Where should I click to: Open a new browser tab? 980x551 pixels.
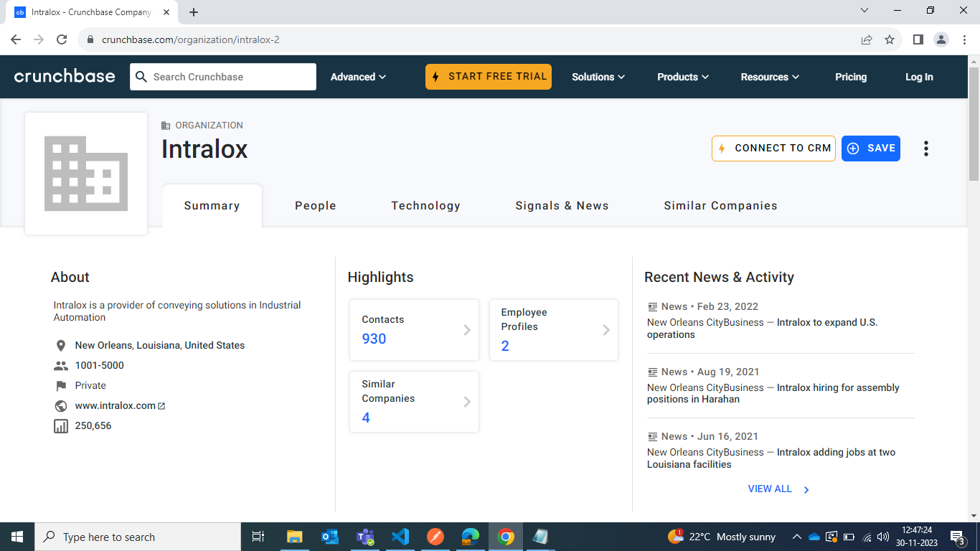click(x=194, y=12)
